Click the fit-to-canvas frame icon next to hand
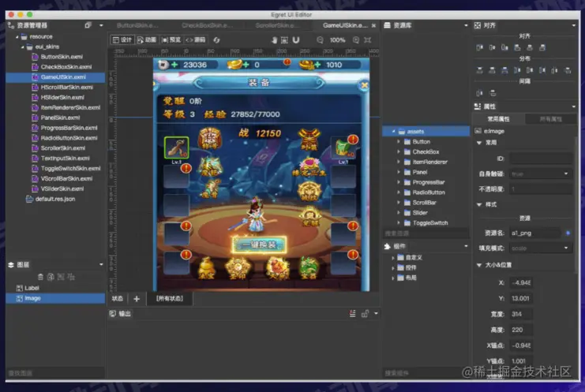Image resolution: width=585 pixels, height=392 pixels. pyautogui.click(x=284, y=40)
